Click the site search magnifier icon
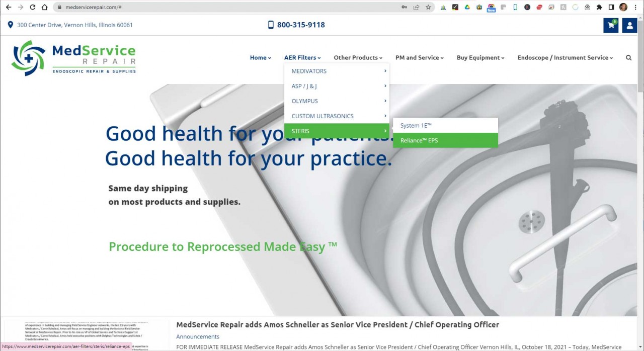The width and height of the screenshot is (644, 351). pos(628,58)
